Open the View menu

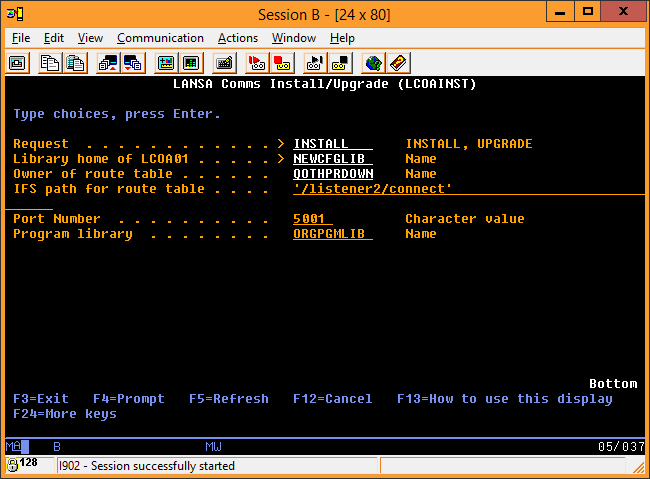coord(90,38)
